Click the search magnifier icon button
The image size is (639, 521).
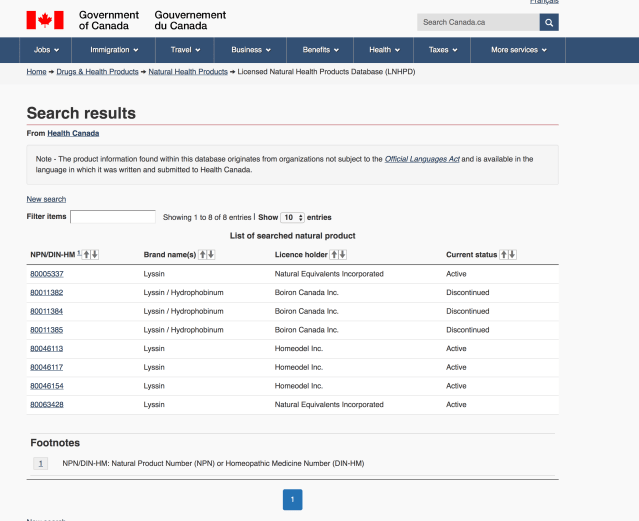tap(549, 22)
